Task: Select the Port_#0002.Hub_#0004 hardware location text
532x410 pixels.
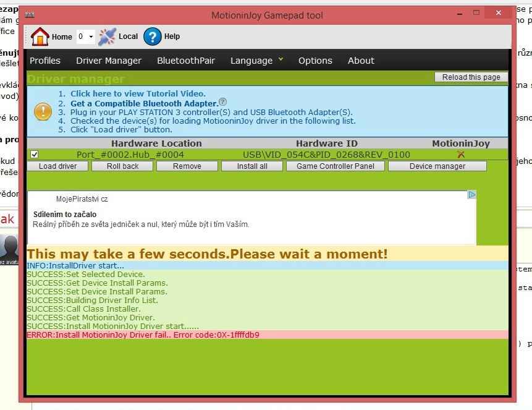Action: (x=130, y=155)
